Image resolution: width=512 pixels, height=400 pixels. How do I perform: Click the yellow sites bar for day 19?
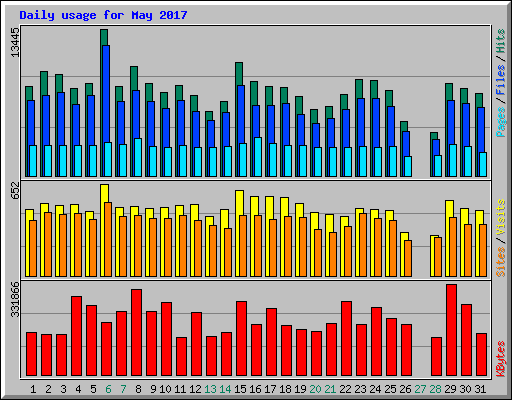click(x=299, y=210)
